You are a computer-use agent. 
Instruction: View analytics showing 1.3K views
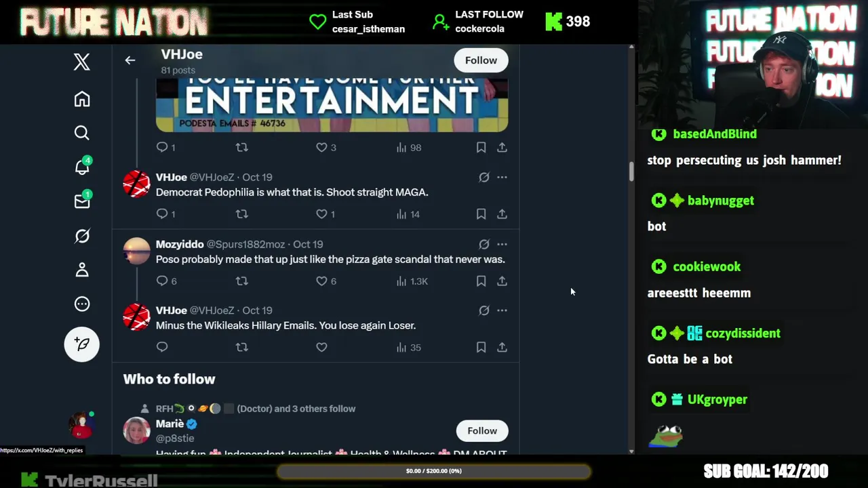pyautogui.click(x=412, y=281)
